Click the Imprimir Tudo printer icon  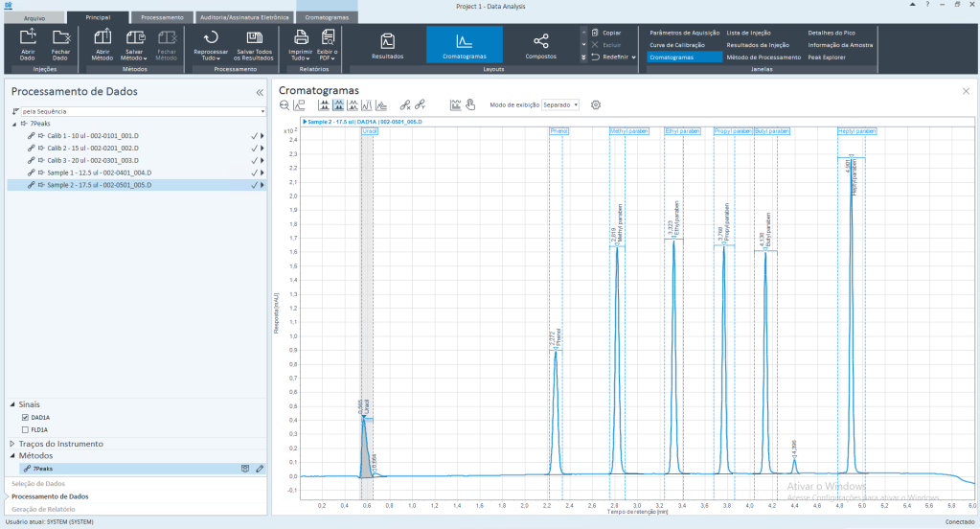301,37
